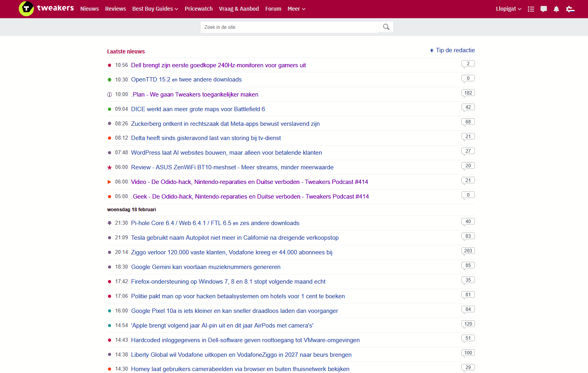Open the 203 comments bubble for Ziggo article
The width and height of the screenshot is (588, 373).
click(468, 251)
